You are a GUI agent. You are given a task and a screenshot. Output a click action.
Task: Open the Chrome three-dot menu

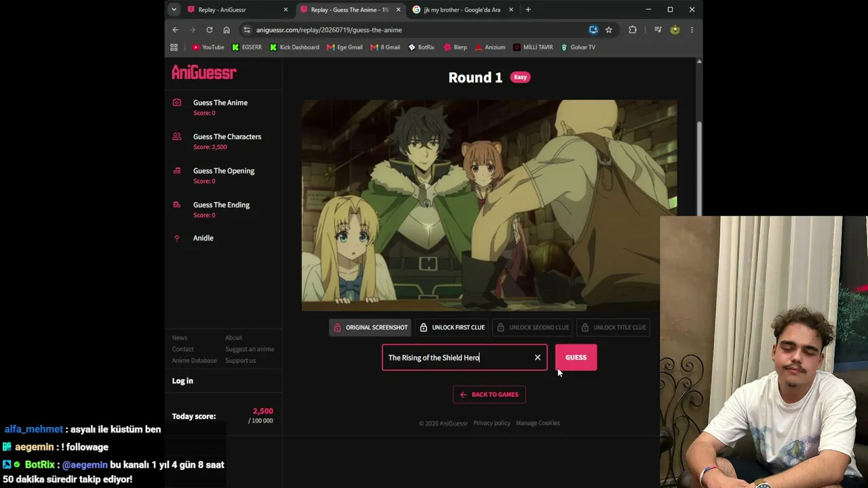tap(692, 30)
